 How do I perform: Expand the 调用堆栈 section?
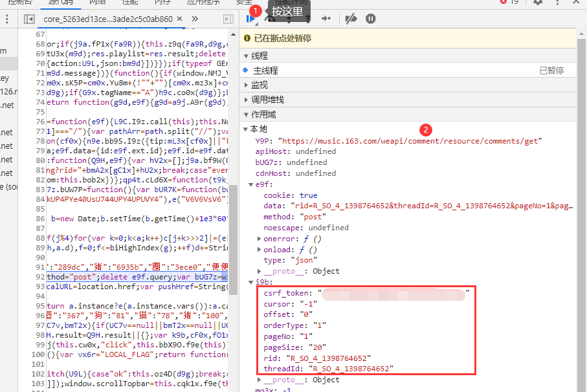pyautogui.click(x=267, y=100)
